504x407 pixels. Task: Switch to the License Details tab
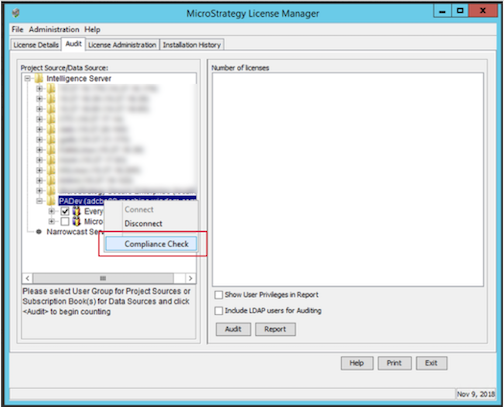[x=36, y=45]
